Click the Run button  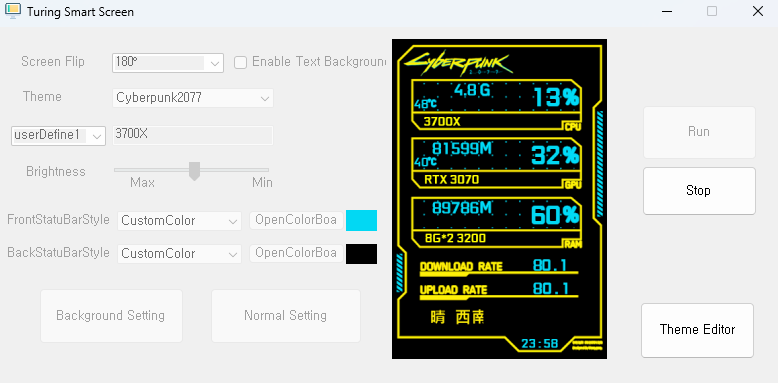point(699,132)
